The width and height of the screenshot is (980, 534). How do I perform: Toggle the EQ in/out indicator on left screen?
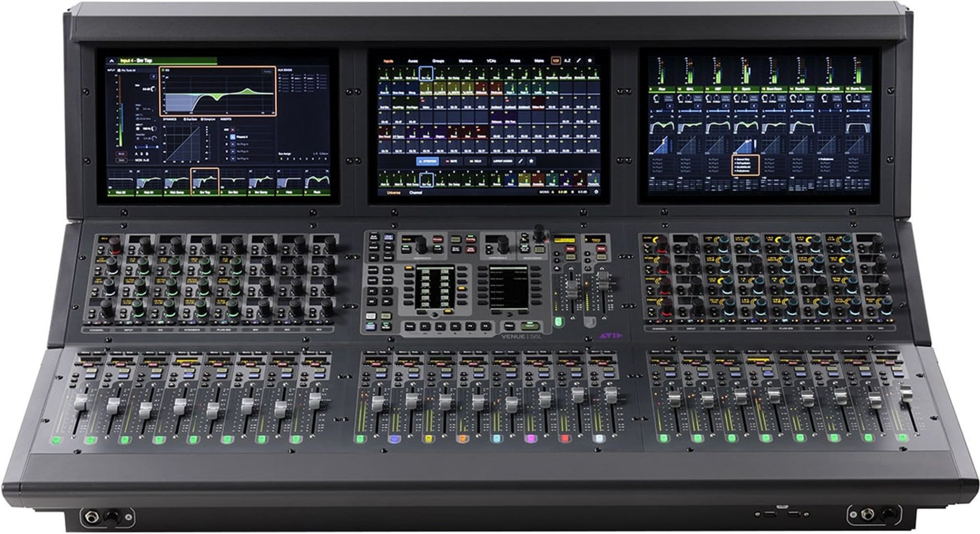pos(163,70)
